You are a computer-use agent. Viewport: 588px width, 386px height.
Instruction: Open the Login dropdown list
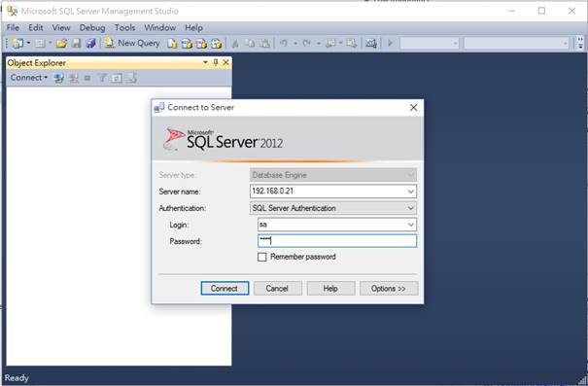pyautogui.click(x=410, y=225)
